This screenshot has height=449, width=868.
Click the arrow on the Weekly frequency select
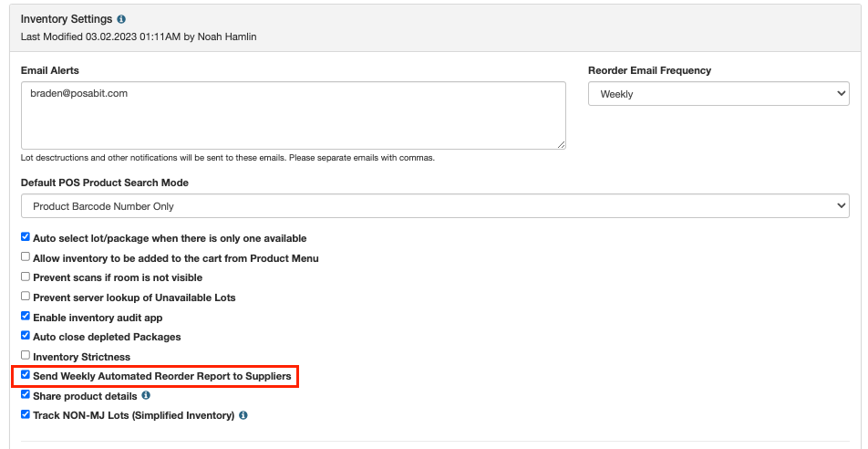click(x=841, y=94)
